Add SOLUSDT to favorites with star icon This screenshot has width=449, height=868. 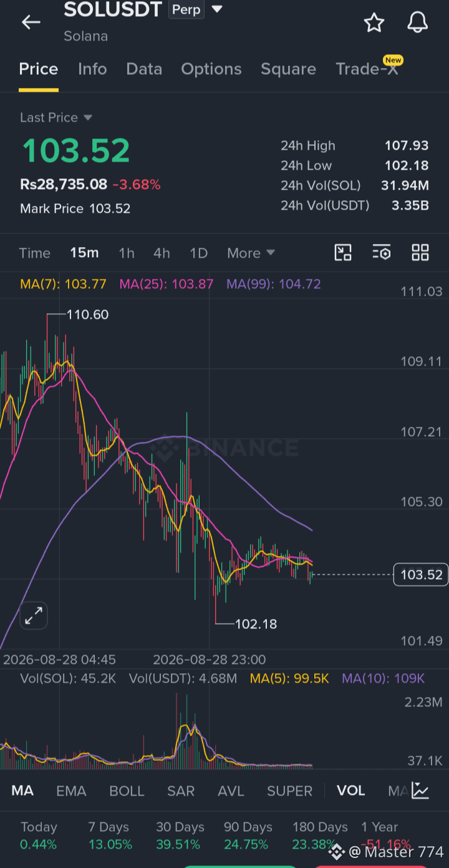[x=374, y=22]
